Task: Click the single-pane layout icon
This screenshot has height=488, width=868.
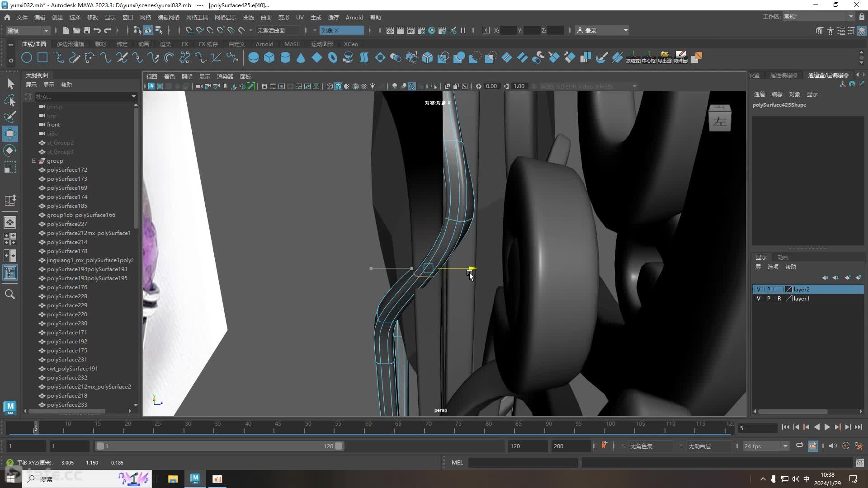Action: point(10,222)
